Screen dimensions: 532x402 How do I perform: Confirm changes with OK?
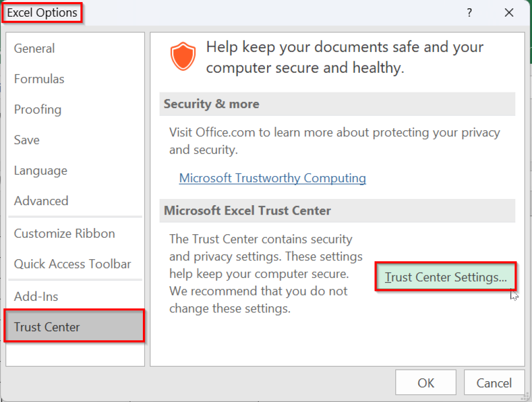(x=425, y=383)
